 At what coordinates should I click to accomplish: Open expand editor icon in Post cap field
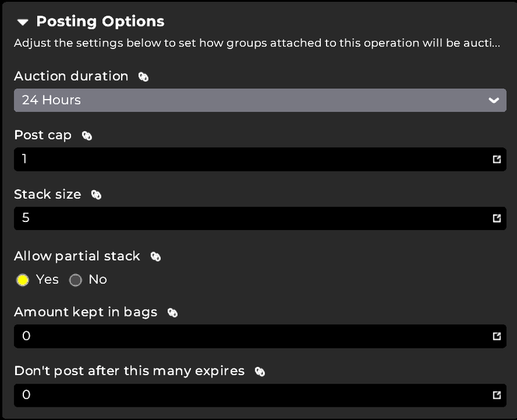tap(497, 159)
